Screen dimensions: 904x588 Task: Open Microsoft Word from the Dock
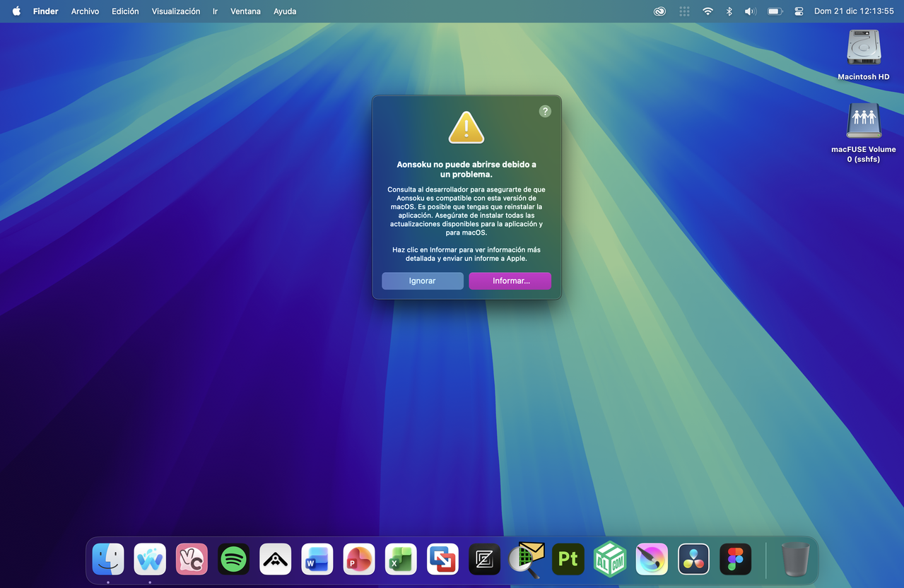pyautogui.click(x=317, y=559)
